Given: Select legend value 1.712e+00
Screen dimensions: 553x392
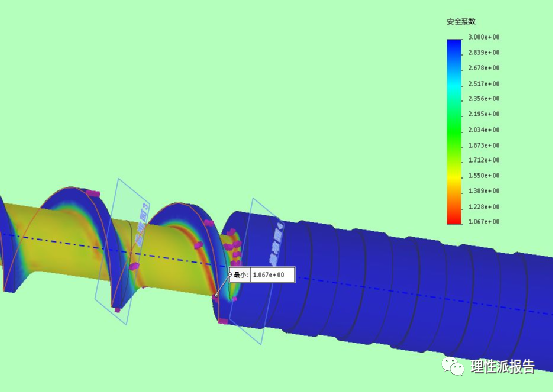Looking at the screenshot, I should click(484, 160).
